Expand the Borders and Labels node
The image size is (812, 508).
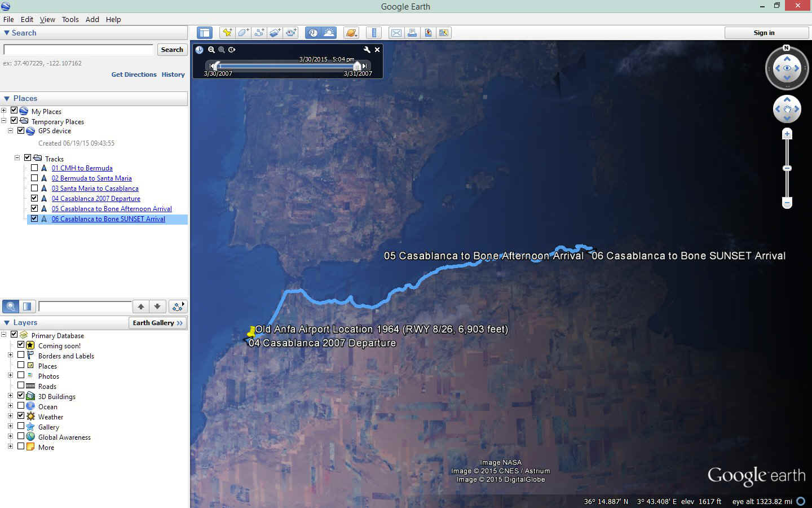click(x=10, y=355)
